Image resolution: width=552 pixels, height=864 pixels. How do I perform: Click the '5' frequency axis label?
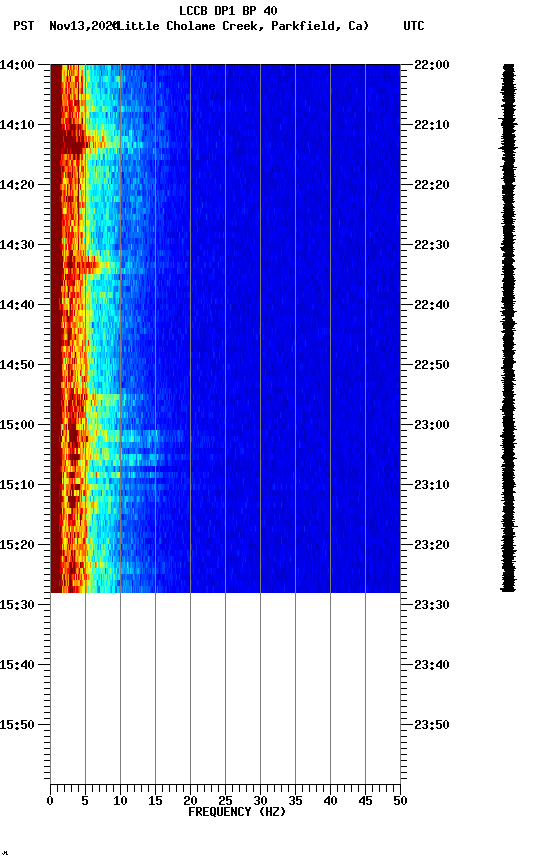pos(85,801)
